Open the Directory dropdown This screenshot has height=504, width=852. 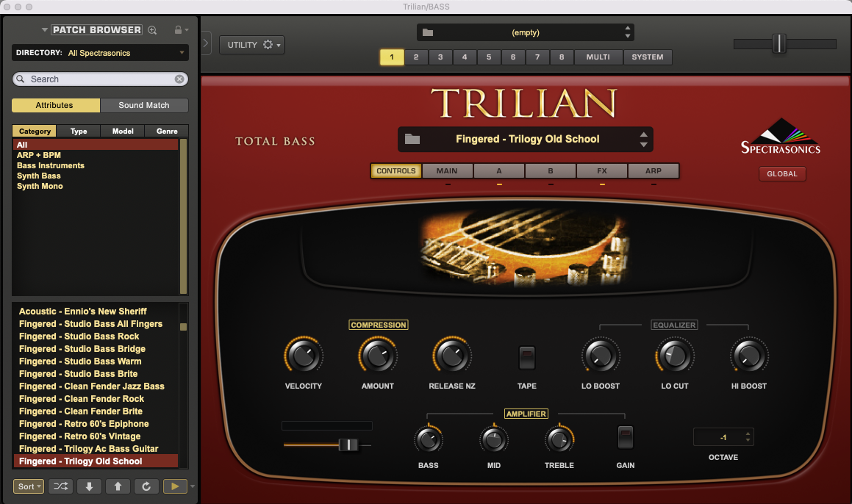[101, 53]
